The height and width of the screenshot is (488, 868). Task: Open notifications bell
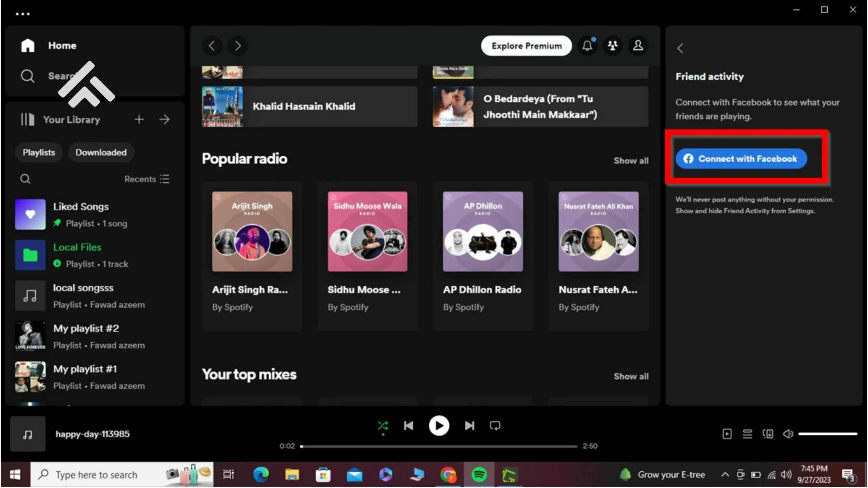588,45
